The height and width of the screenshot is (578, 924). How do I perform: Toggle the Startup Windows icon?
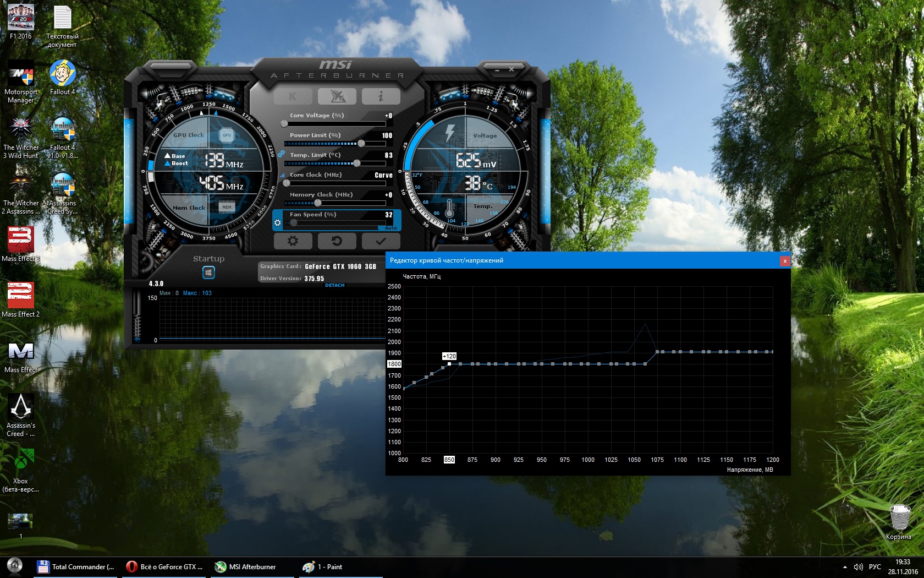coord(208,272)
